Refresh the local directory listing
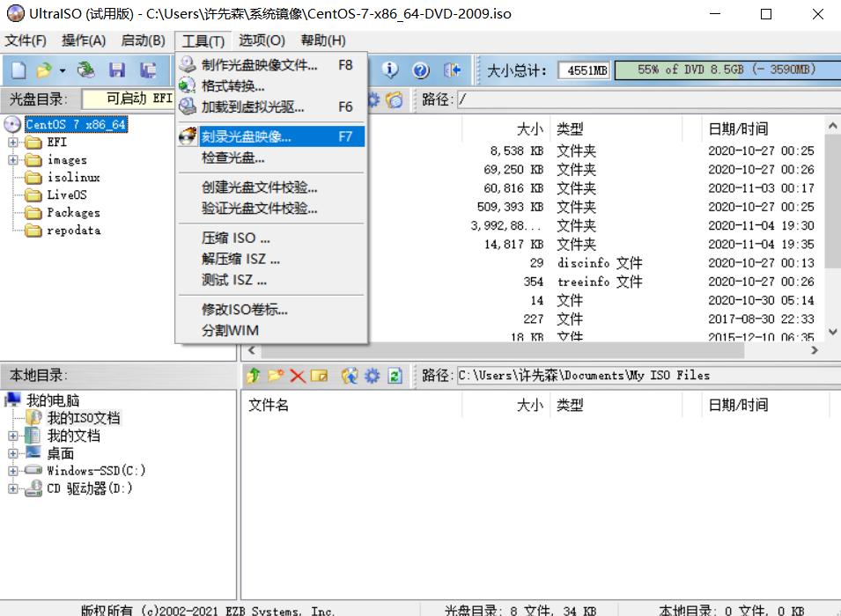The height and width of the screenshot is (616, 841). click(x=395, y=376)
